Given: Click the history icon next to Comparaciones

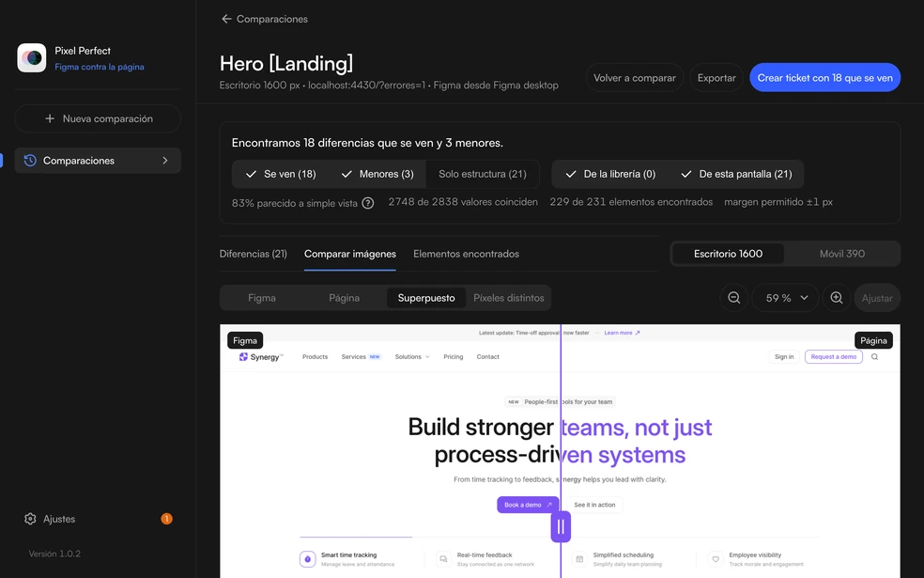Looking at the screenshot, I should [x=30, y=161].
